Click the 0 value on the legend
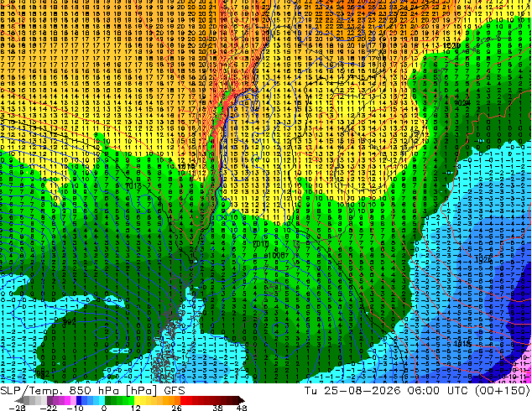 [104, 408]
